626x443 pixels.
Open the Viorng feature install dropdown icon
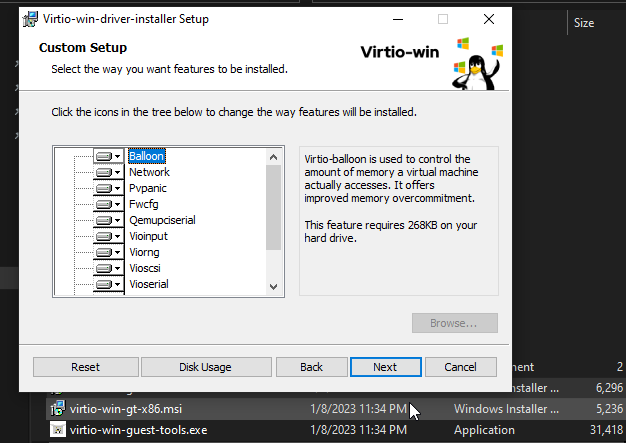[x=108, y=252]
